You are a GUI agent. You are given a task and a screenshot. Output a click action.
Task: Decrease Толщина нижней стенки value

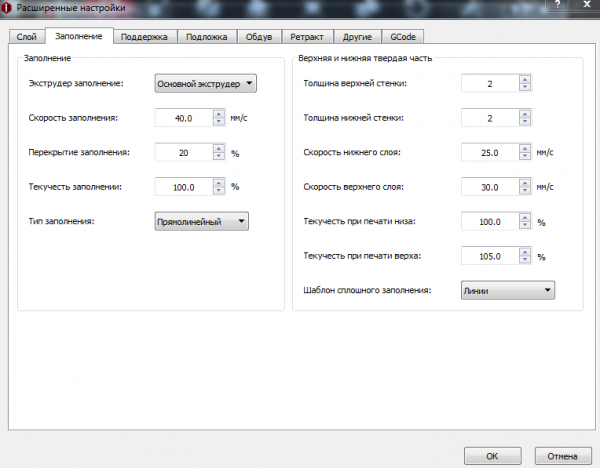(x=525, y=122)
